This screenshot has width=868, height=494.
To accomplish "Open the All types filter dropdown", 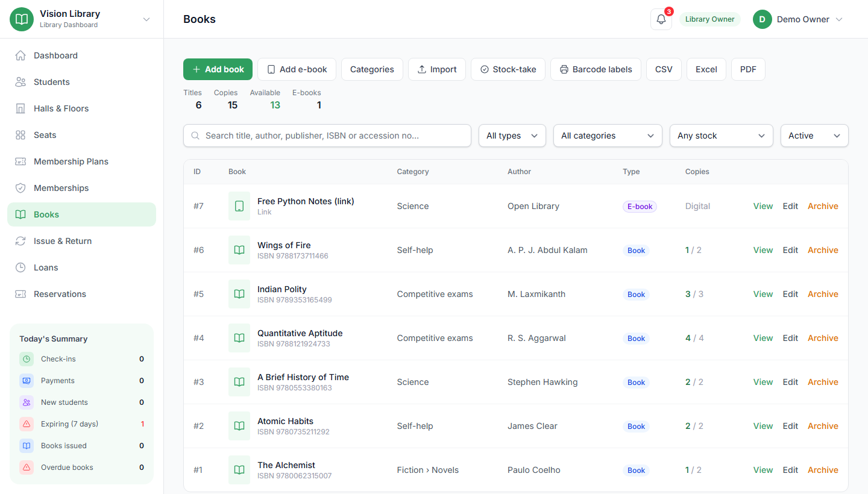I will click(x=512, y=136).
